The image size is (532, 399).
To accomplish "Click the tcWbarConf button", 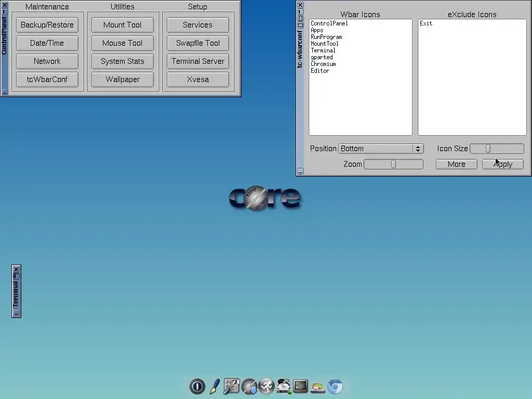I will point(47,79).
